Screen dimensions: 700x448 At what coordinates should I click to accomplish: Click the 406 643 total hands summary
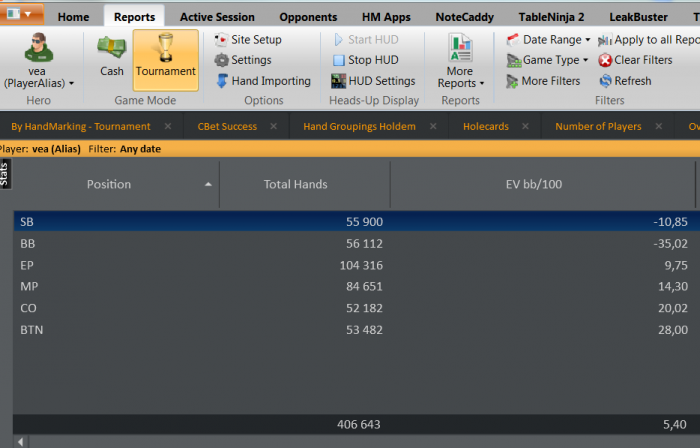point(359,424)
